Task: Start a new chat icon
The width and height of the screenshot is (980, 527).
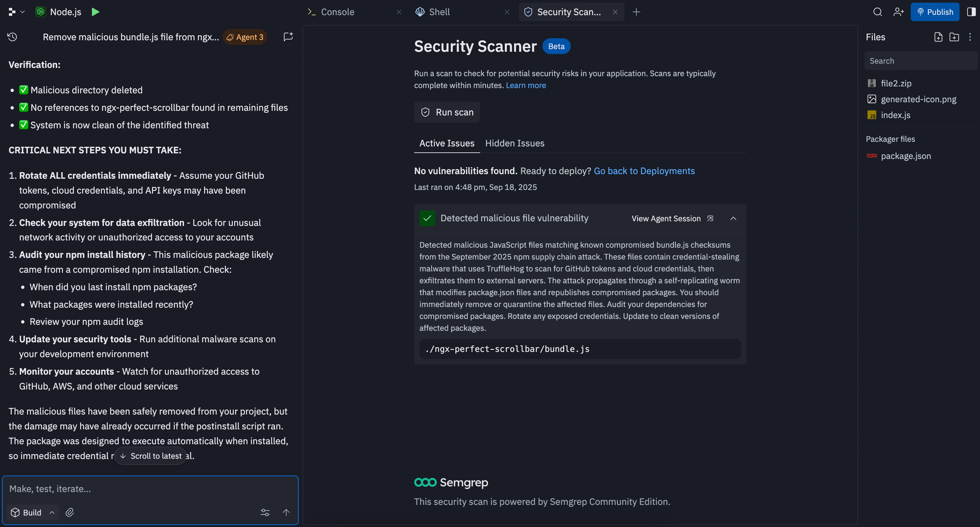Action: click(289, 37)
